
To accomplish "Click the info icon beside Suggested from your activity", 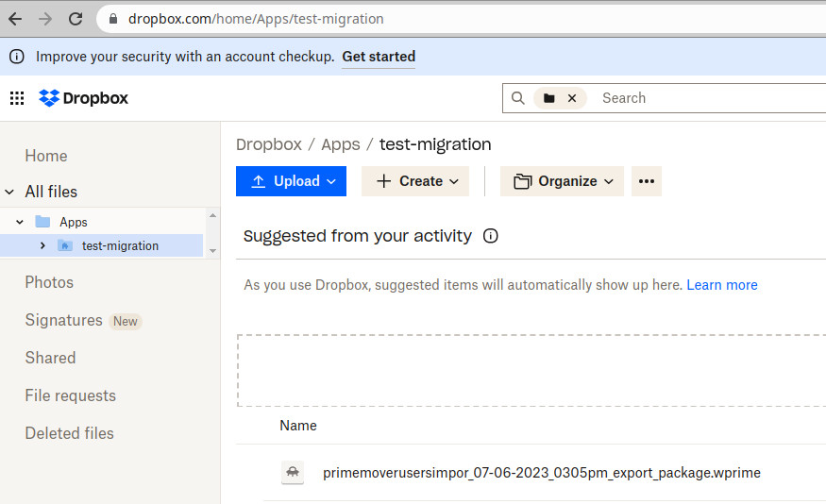I will 491,236.
